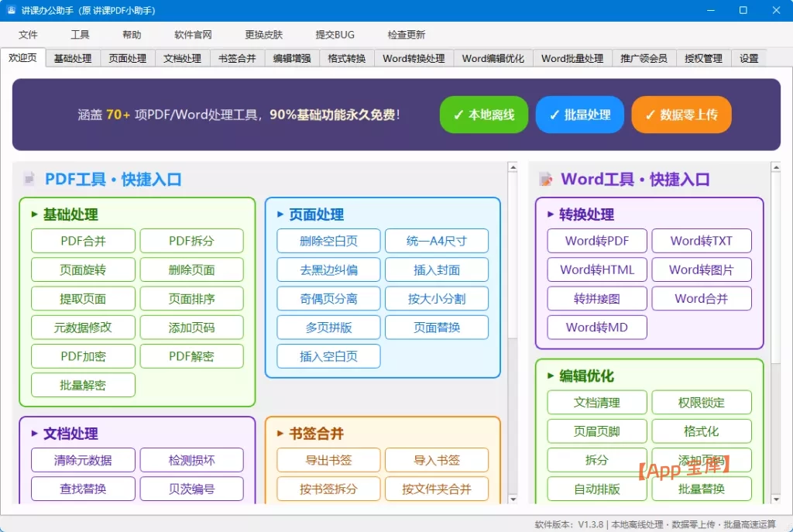Open the 去黑边纠偏 tool

point(328,269)
